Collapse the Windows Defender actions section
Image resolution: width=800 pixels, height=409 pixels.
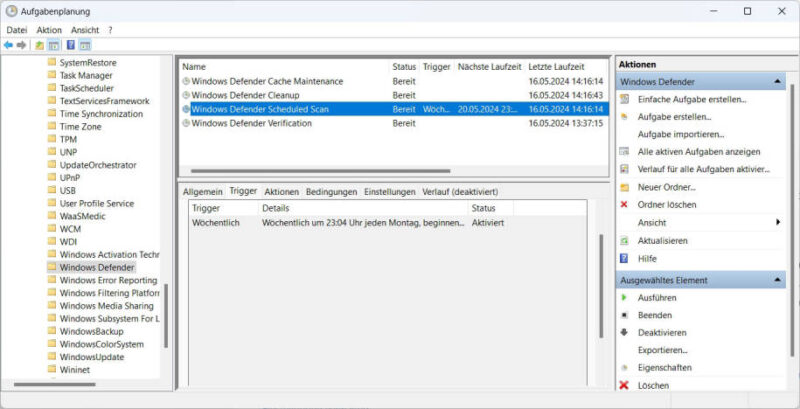779,81
